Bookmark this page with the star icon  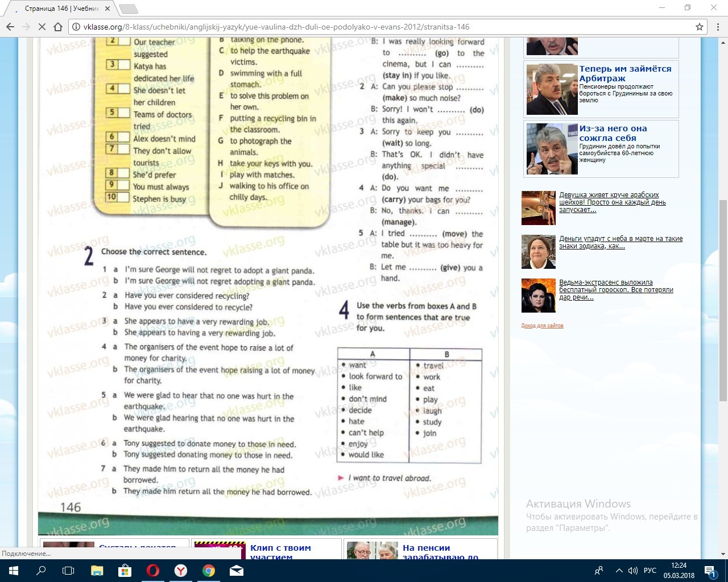(699, 27)
